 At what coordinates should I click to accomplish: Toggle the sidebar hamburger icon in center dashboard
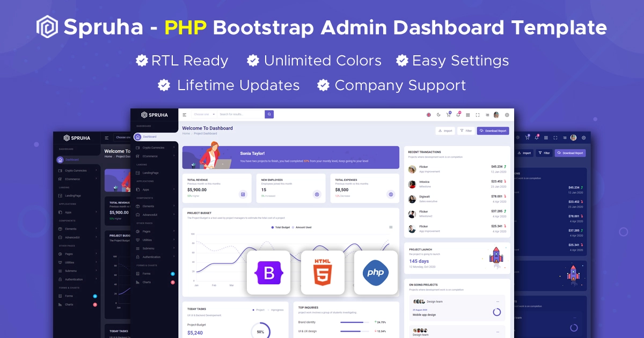tap(185, 115)
